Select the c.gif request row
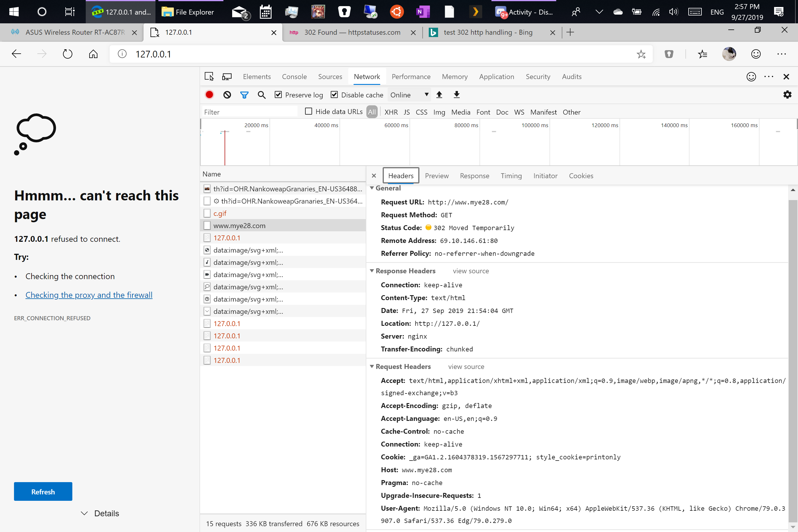 point(283,213)
